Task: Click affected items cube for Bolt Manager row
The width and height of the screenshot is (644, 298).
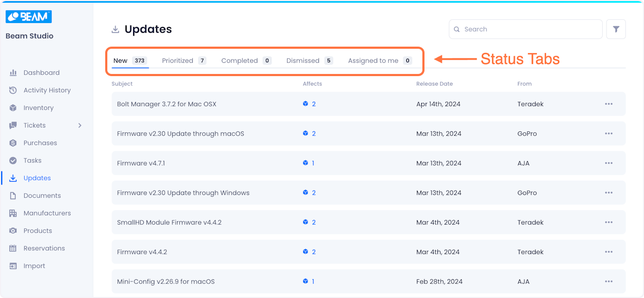Action: tap(305, 104)
